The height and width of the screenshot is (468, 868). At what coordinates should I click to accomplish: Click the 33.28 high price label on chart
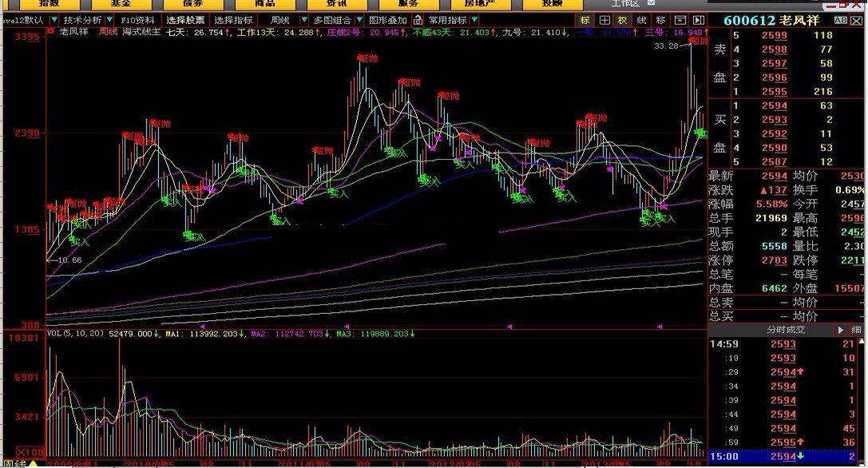pos(665,46)
